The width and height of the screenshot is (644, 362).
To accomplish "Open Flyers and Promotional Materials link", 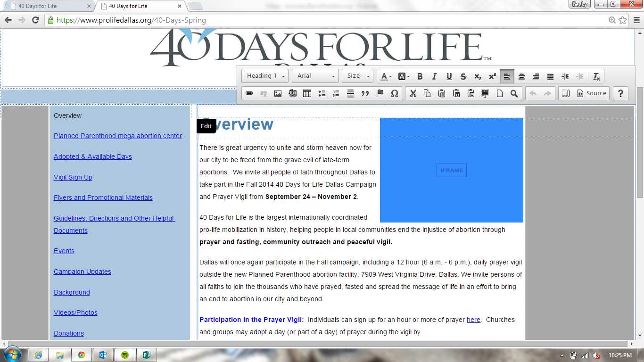I will (x=103, y=197).
